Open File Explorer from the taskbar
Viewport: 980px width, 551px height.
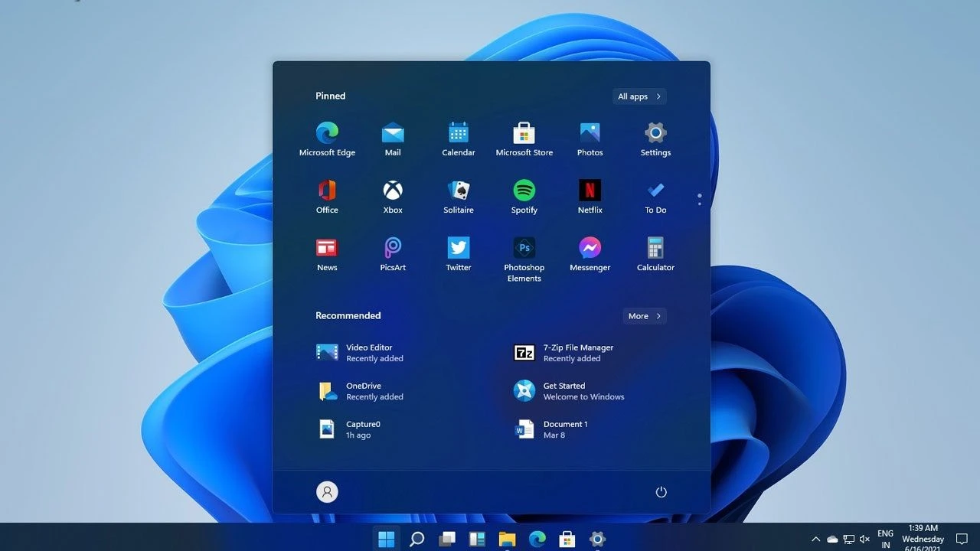click(x=507, y=539)
